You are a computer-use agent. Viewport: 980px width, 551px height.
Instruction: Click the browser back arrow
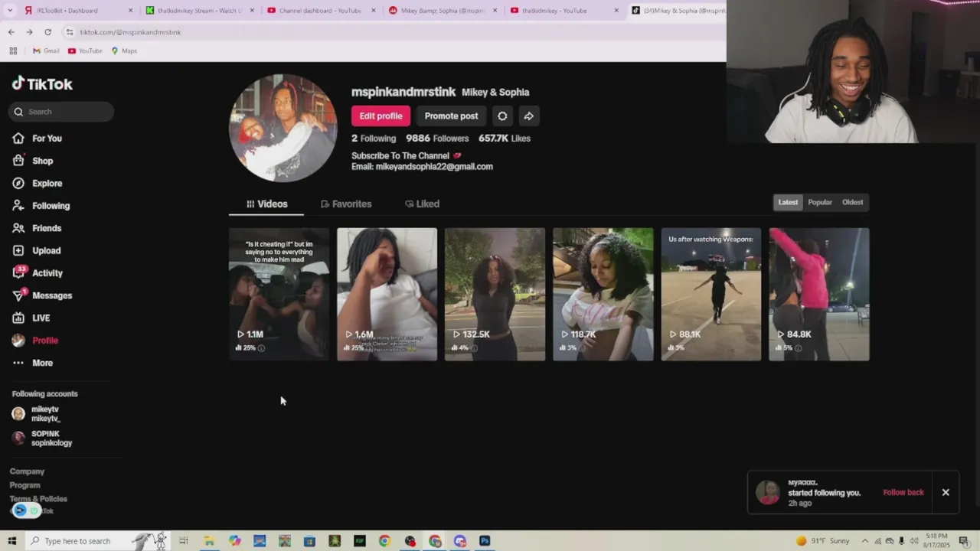point(11,32)
